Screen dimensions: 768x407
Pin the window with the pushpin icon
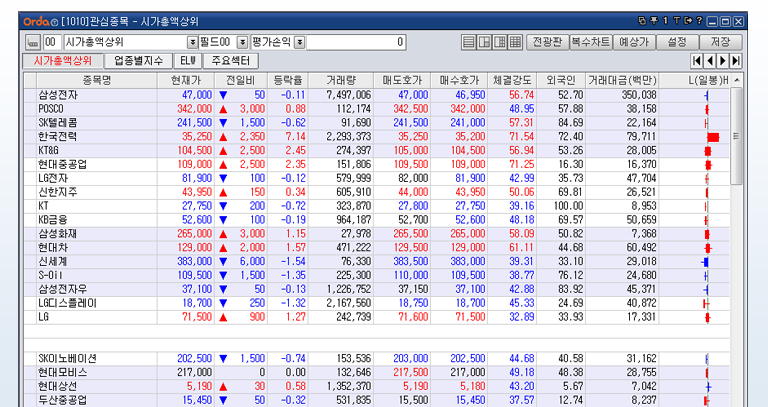[x=654, y=21]
